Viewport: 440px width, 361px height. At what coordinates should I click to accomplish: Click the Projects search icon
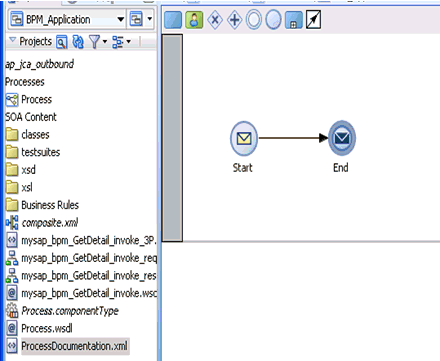(62, 42)
